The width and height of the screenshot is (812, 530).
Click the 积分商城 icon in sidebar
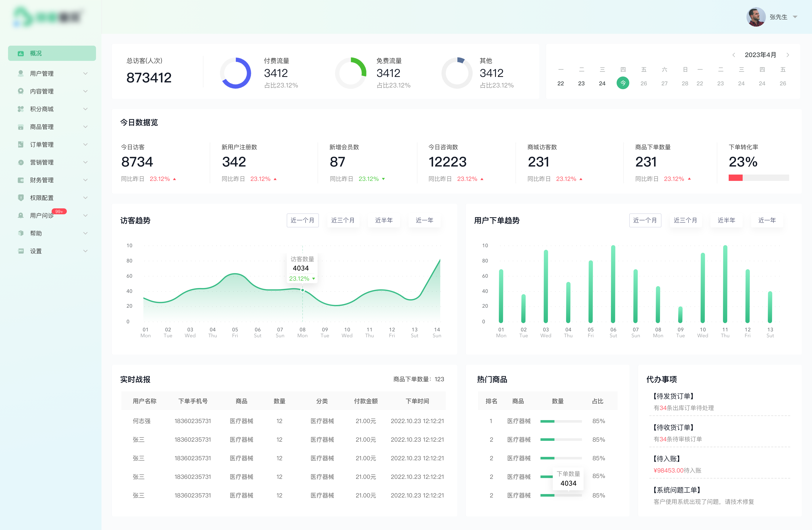(21, 109)
